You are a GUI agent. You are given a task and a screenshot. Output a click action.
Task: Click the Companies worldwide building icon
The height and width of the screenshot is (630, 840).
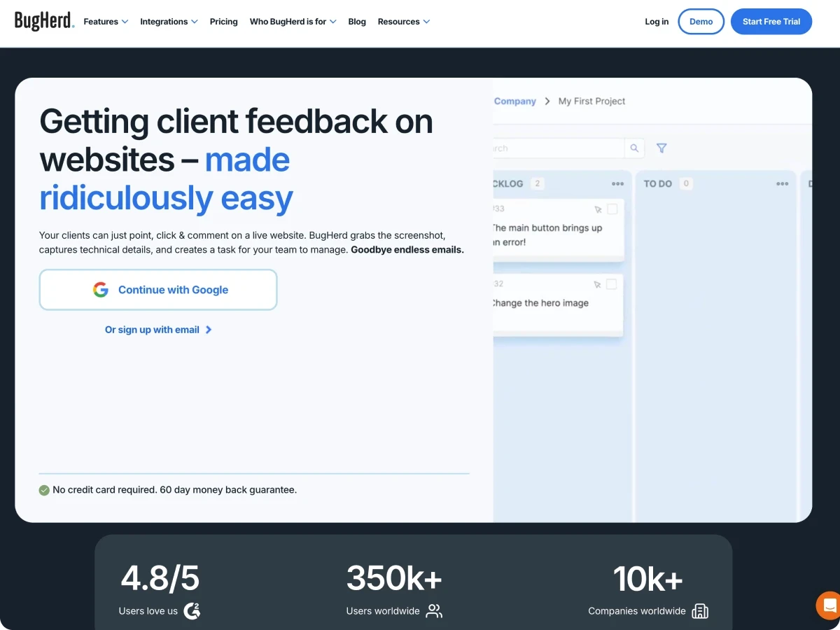[700, 611]
